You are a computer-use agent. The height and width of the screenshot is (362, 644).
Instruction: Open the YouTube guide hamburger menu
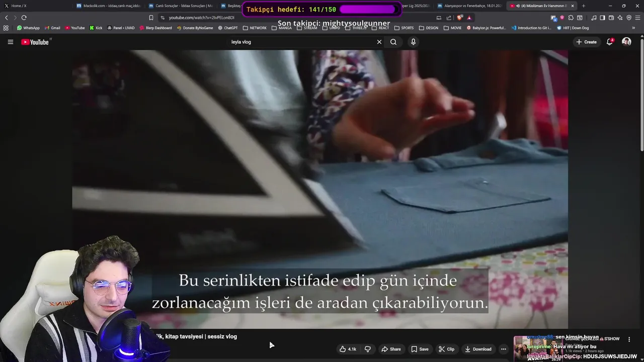tap(10, 42)
